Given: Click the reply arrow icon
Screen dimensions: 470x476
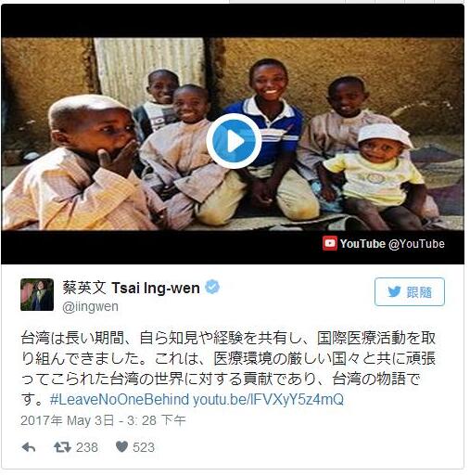Looking at the screenshot, I should (29, 447).
